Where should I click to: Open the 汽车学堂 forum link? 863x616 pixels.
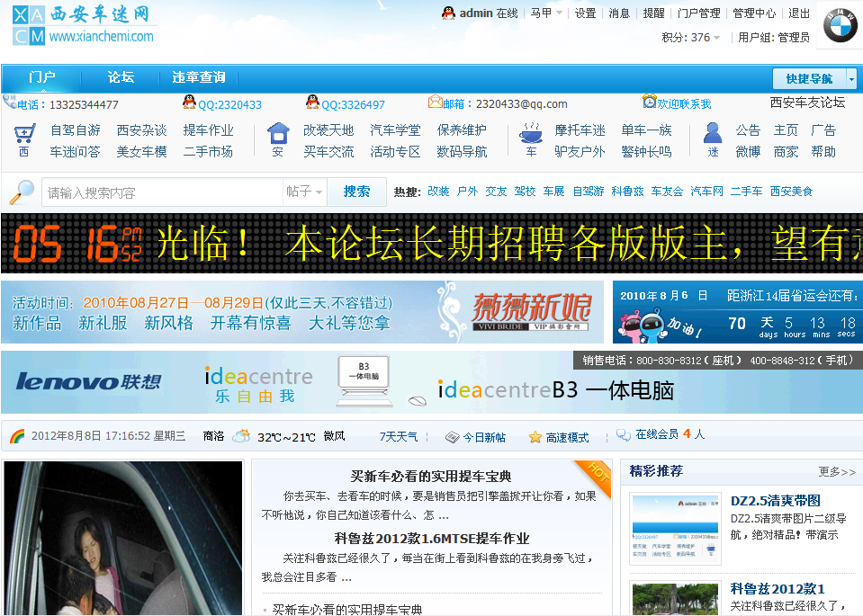(395, 130)
